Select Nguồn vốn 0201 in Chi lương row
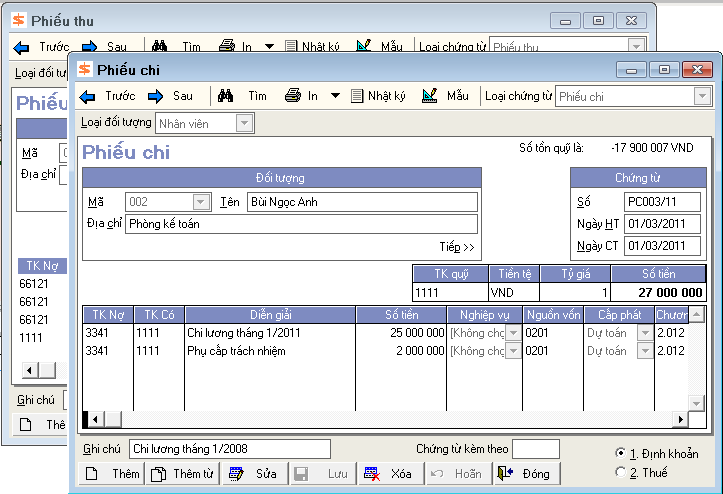The width and height of the screenshot is (723, 494). tap(553, 333)
